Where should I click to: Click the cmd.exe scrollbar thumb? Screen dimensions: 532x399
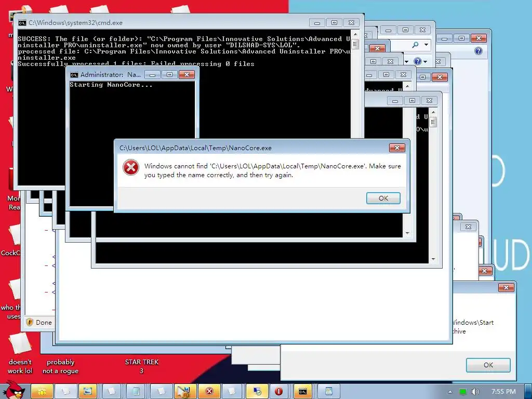click(355, 44)
